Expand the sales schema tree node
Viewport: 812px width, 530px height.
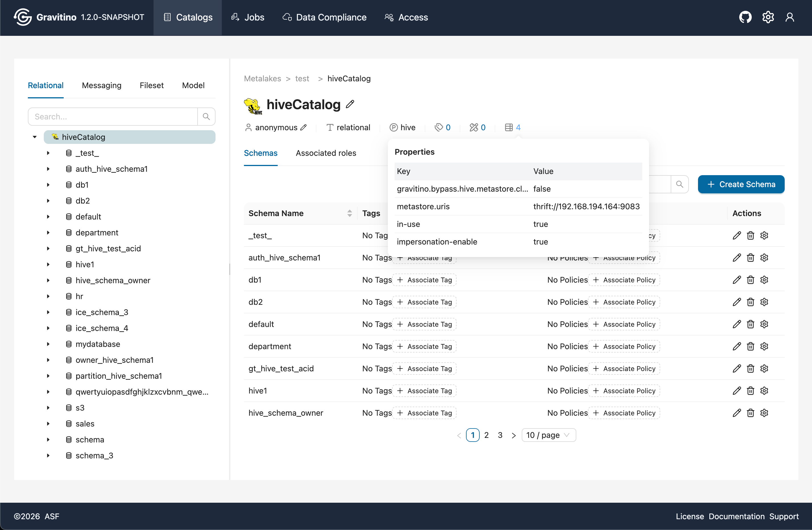48,424
